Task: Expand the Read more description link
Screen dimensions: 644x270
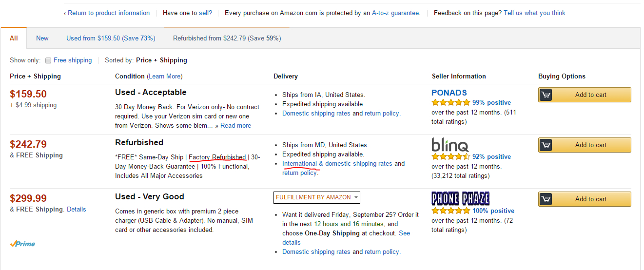Action: pos(235,125)
